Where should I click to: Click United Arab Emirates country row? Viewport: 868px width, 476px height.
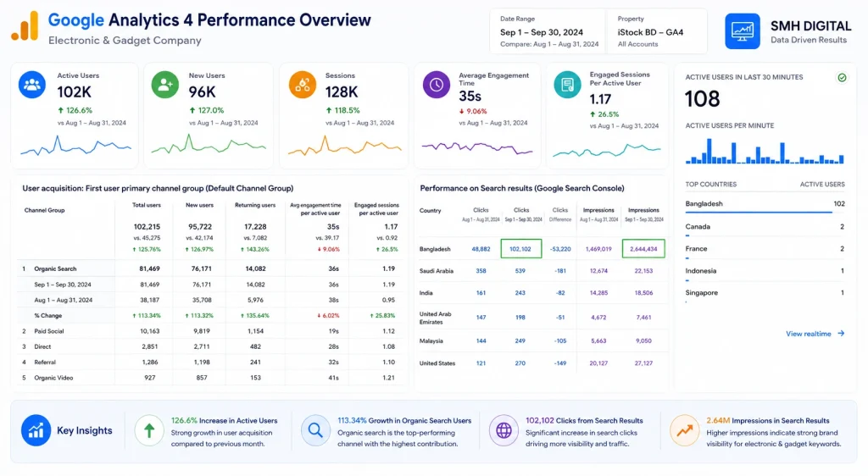click(542, 318)
